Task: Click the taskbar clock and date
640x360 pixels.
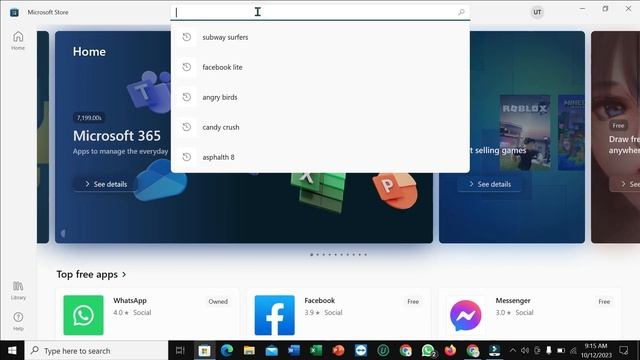Action: point(596,351)
